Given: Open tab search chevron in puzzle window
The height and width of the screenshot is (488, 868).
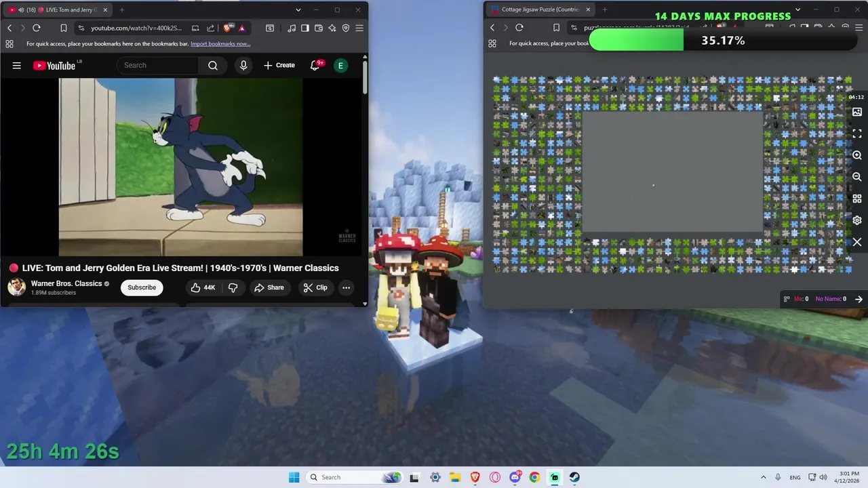Looking at the screenshot, I should coord(797,9).
